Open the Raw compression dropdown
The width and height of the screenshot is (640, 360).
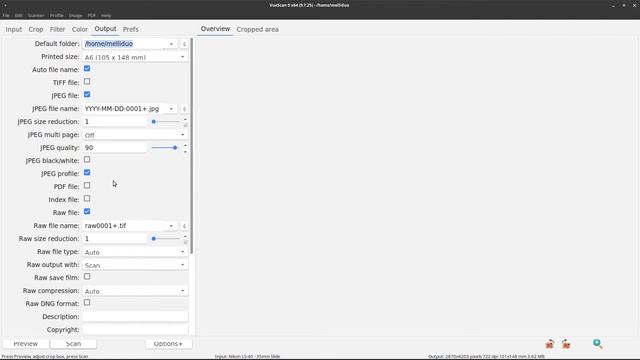(135, 291)
